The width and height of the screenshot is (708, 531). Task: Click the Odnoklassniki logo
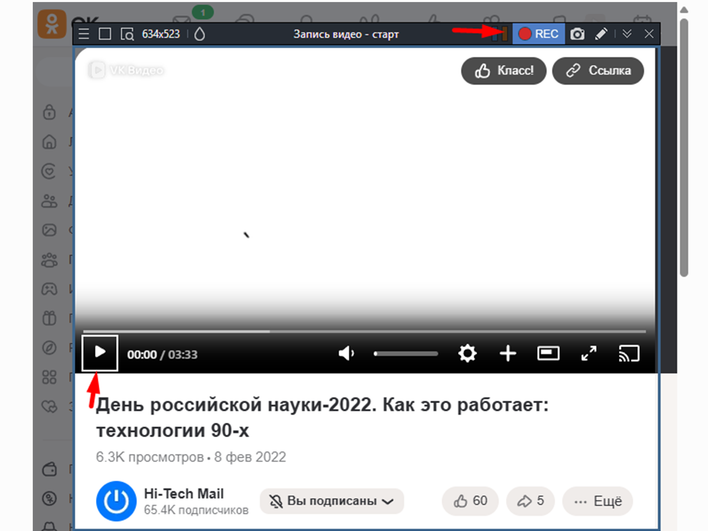click(52, 24)
